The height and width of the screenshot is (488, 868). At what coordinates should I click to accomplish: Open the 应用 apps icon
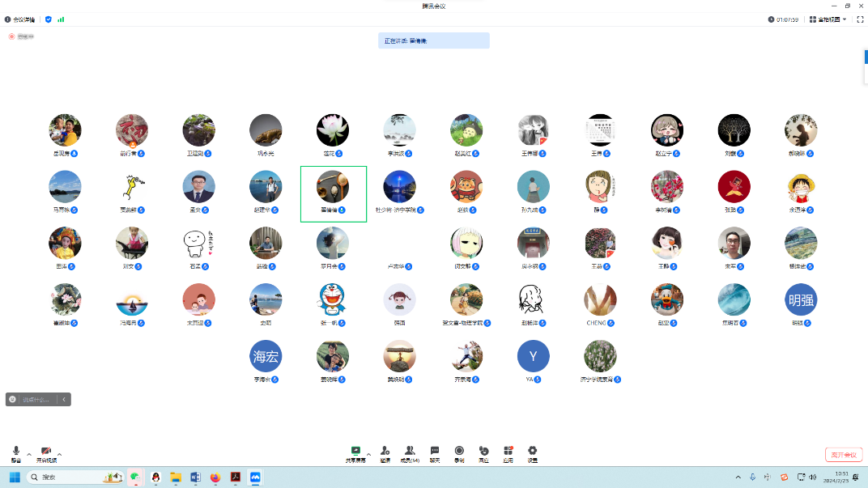(x=508, y=453)
